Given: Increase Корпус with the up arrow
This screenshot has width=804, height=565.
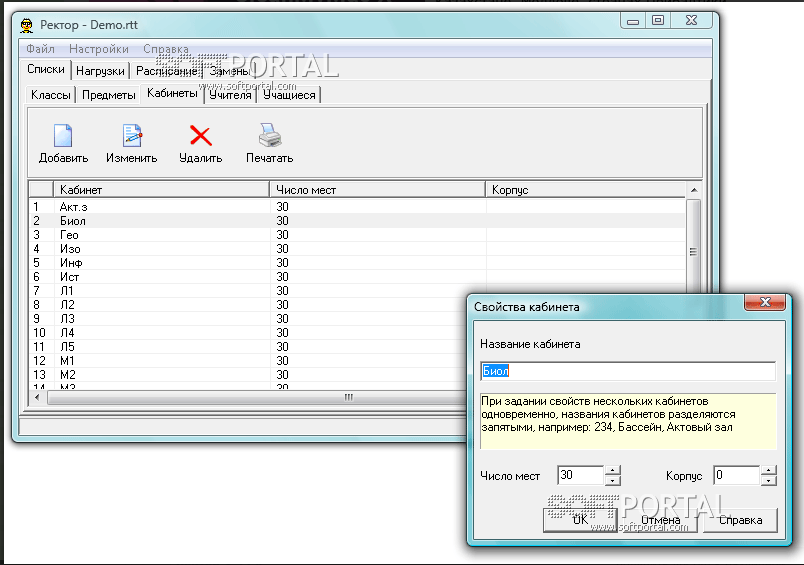Looking at the screenshot, I should pos(769,470).
